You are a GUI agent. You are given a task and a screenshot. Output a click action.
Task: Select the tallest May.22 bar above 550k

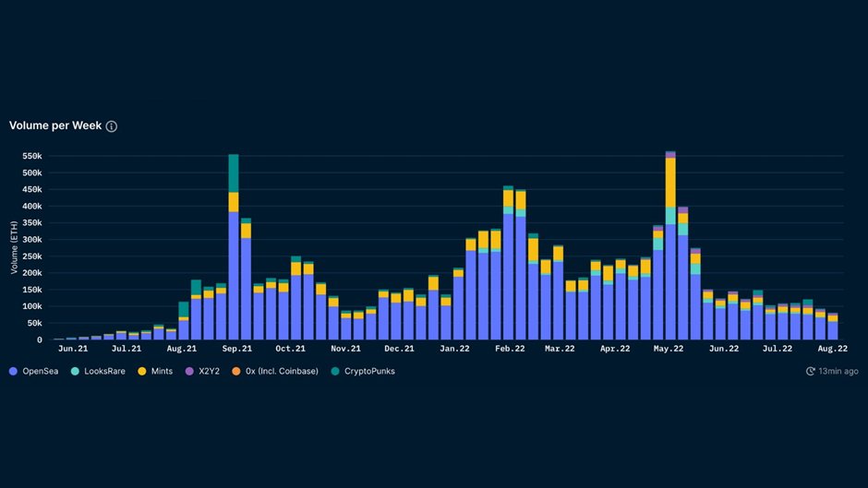tap(670, 245)
